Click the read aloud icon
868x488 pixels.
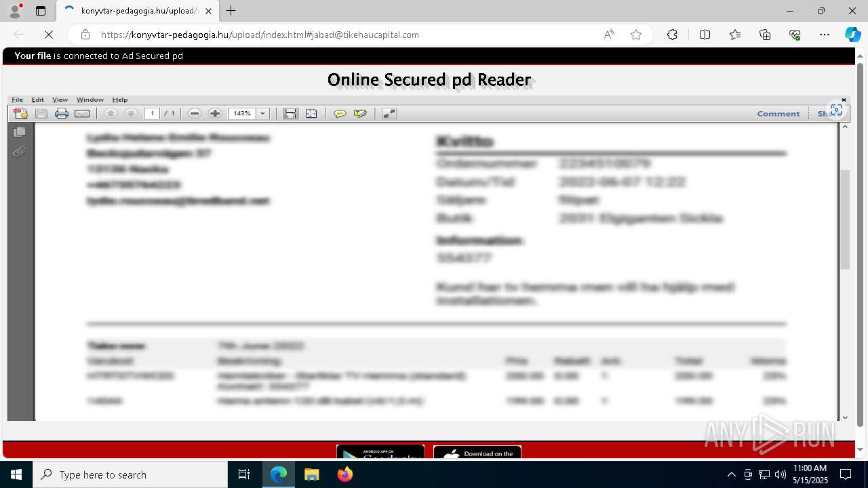point(609,35)
